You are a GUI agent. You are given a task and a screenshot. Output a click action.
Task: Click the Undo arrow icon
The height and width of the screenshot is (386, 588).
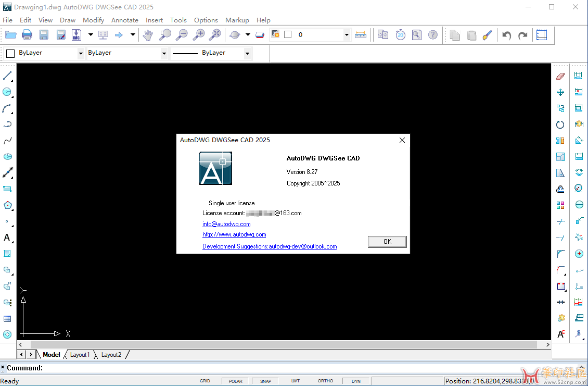(507, 35)
